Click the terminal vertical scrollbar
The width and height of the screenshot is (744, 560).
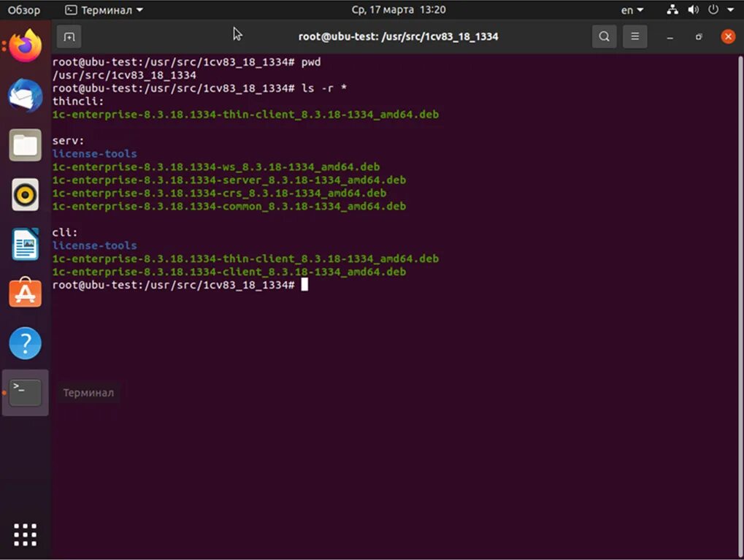[740, 306]
